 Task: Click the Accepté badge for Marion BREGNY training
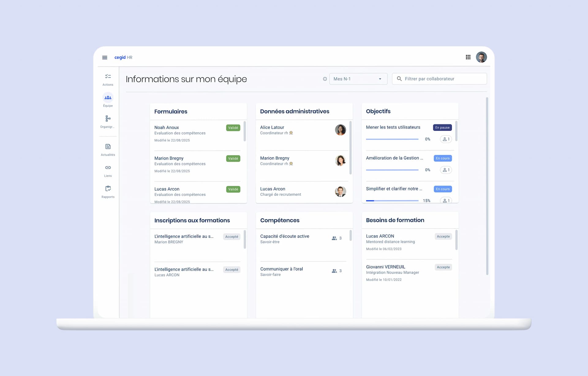(x=232, y=236)
